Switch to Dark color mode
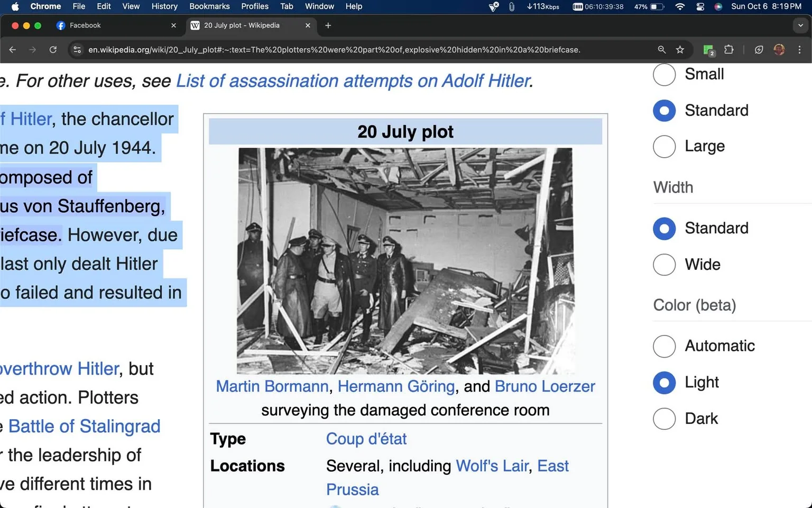Screen dimensions: 812x508 665,419
